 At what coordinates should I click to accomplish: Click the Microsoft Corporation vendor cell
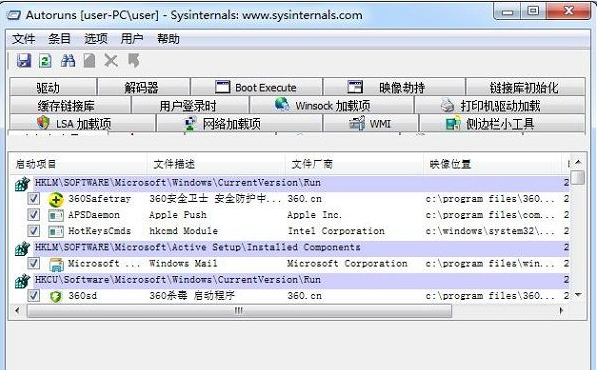(347, 264)
